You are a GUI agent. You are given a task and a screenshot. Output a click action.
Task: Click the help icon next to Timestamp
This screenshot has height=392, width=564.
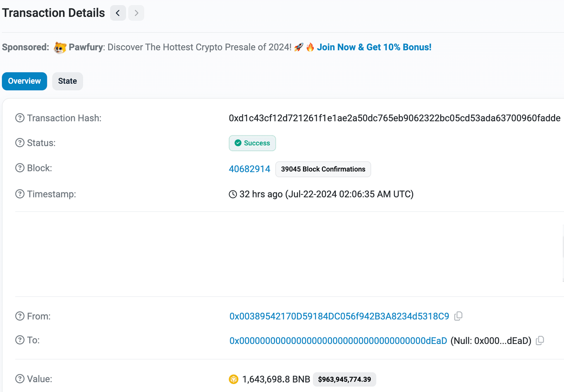pos(20,194)
